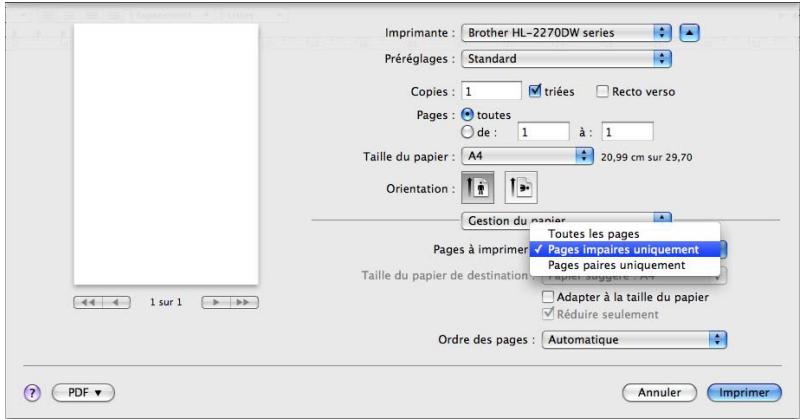Select the 'de' page range radio button
Viewport: 801px width, 420px height.
pyautogui.click(x=467, y=132)
